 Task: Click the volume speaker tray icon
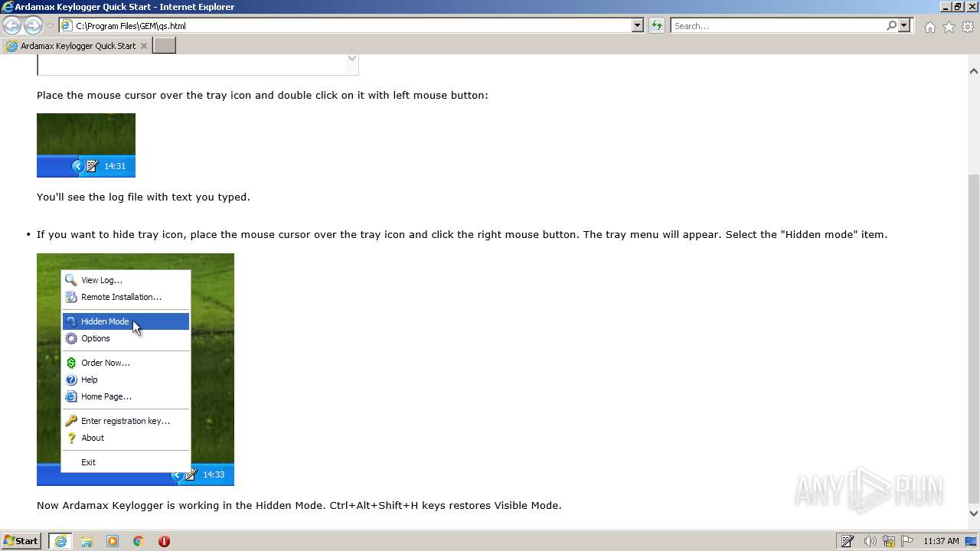click(x=870, y=541)
